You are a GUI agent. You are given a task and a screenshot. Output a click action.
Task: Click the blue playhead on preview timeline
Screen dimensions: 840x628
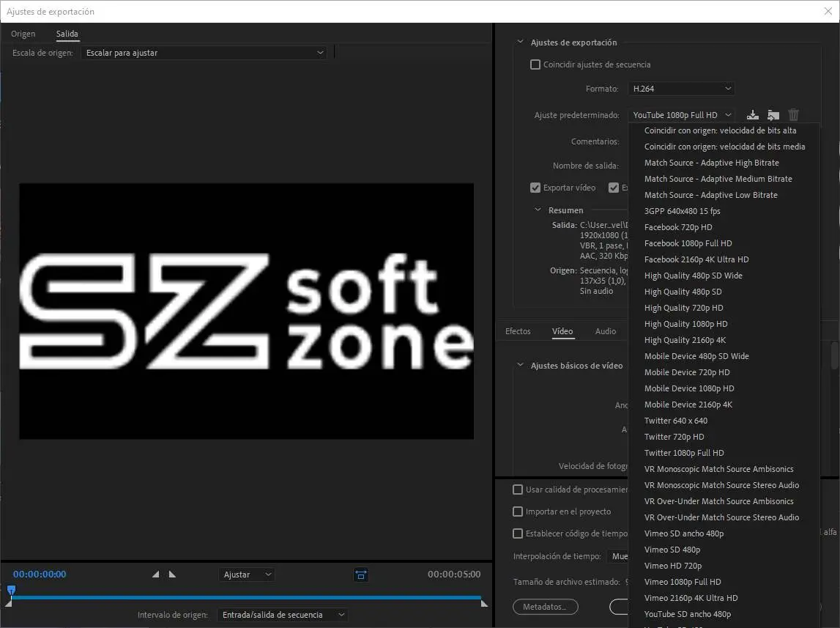(x=11, y=591)
